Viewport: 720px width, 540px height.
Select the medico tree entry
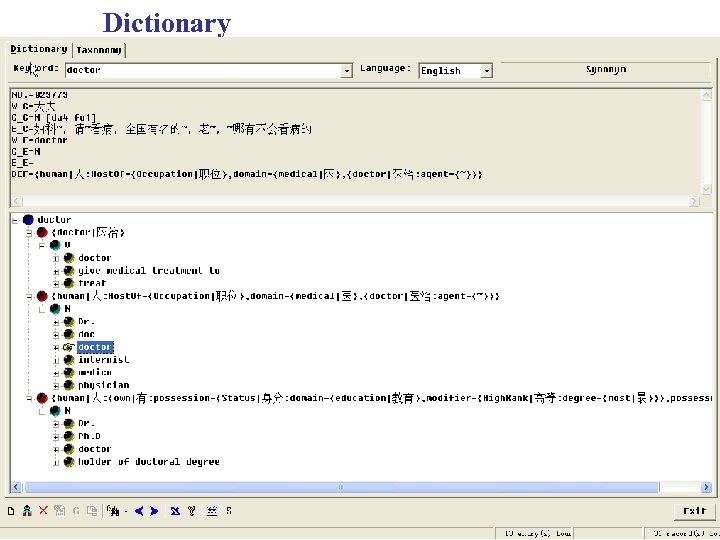95,372
